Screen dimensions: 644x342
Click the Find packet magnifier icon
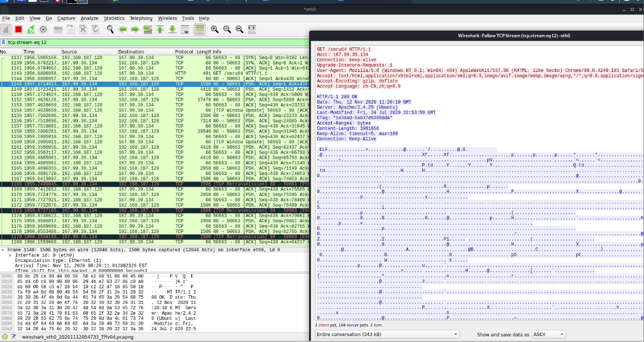coord(111,29)
